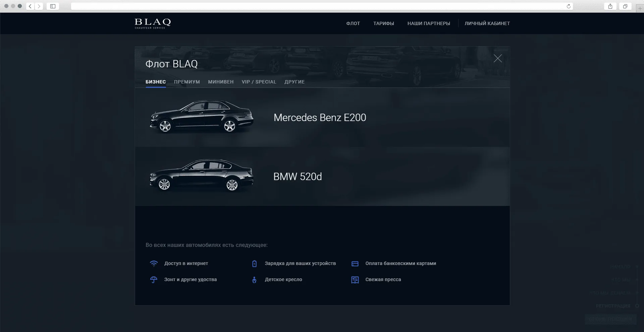This screenshot has height=332, width=644.
Task: Show all tabs with the tabs overview icon
Action: [x=625, y=6]
